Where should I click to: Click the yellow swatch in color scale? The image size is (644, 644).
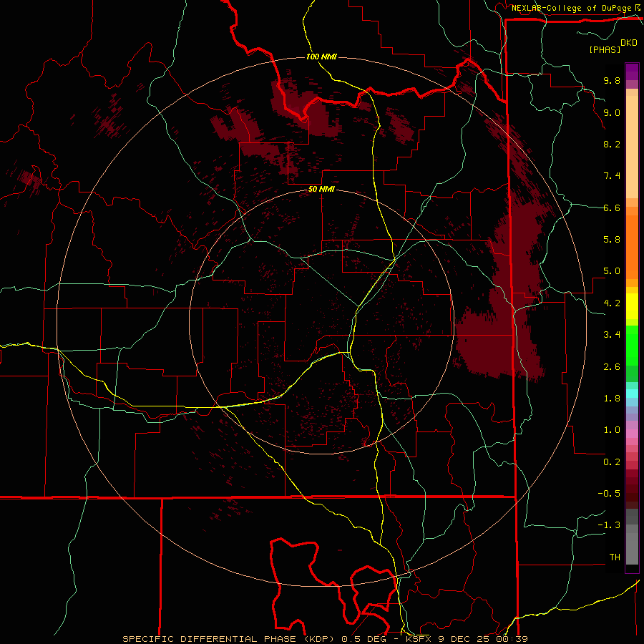pos(632,306)
